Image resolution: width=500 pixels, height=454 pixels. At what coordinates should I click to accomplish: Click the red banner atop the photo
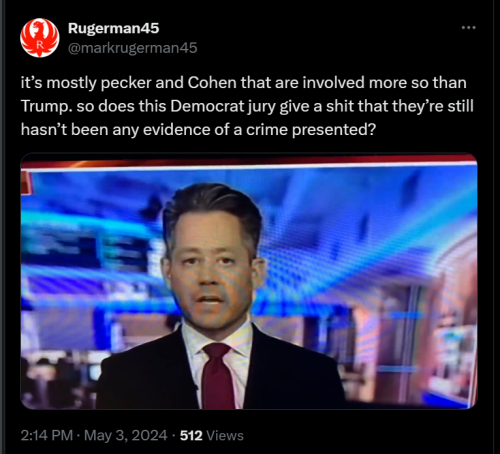coord(249,161)
